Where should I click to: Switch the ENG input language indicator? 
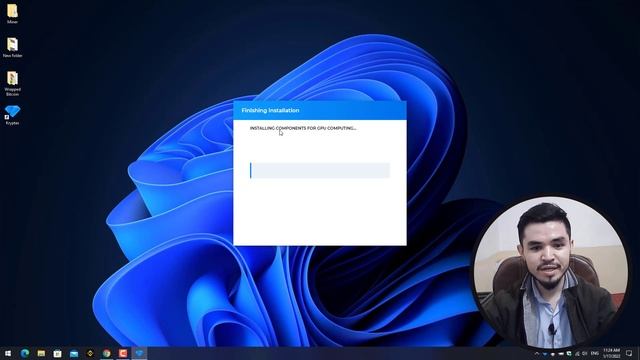[x=595, y=353]
